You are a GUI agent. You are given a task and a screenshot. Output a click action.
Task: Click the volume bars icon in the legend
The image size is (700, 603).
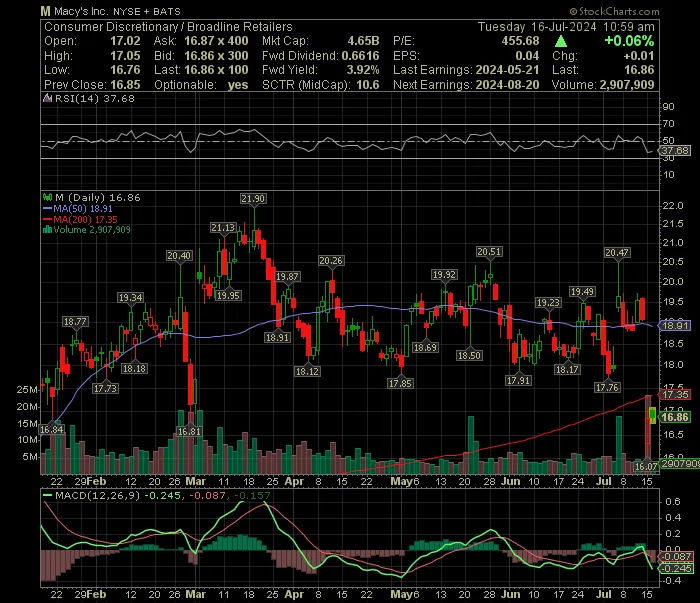pyautogui.click(x=47, y=230)
